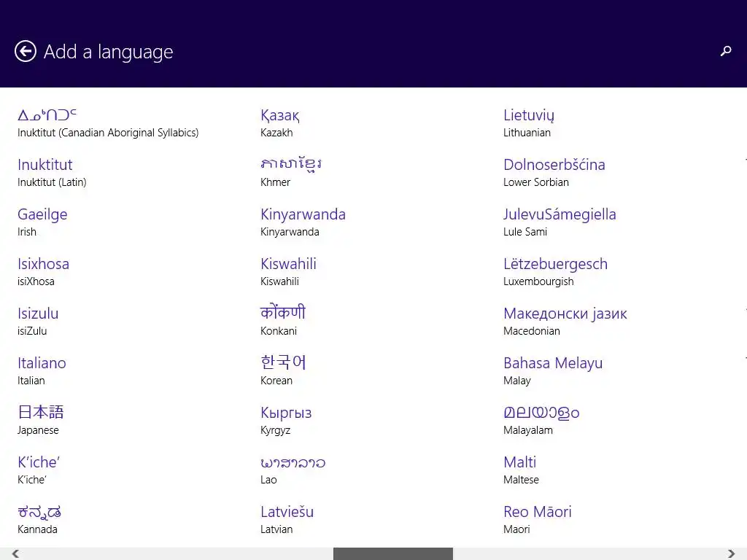Click the Add a language heading

[x=109, y=52]
